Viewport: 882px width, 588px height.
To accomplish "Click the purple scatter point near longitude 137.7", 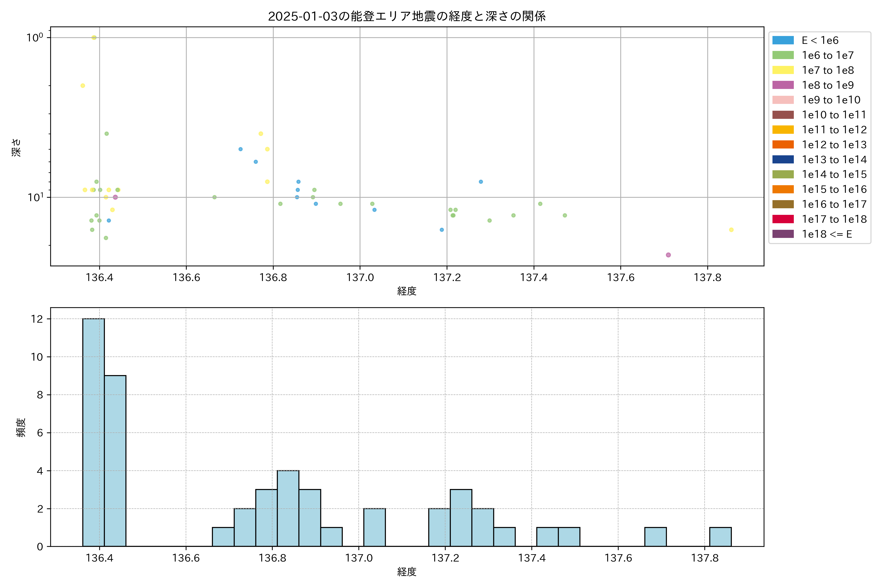I will coord(668,255).
